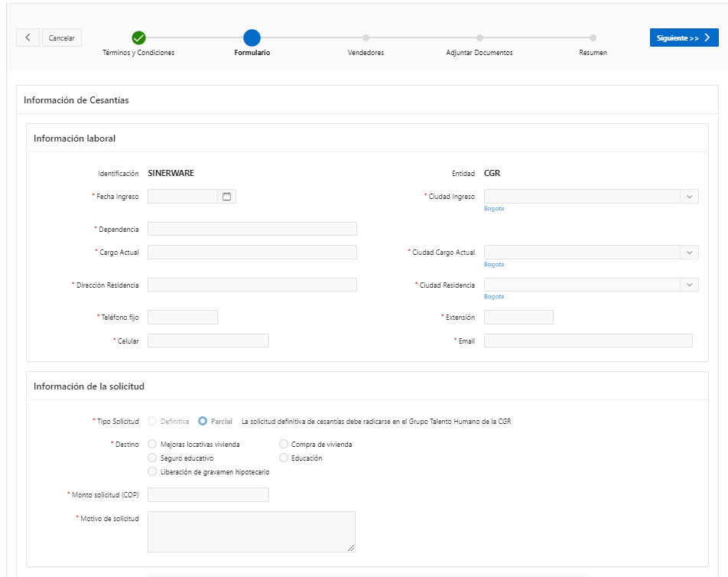Choose Educación destination
This screenshot has width=728, height=577.
pyautogui.click(x=284, y=458)
